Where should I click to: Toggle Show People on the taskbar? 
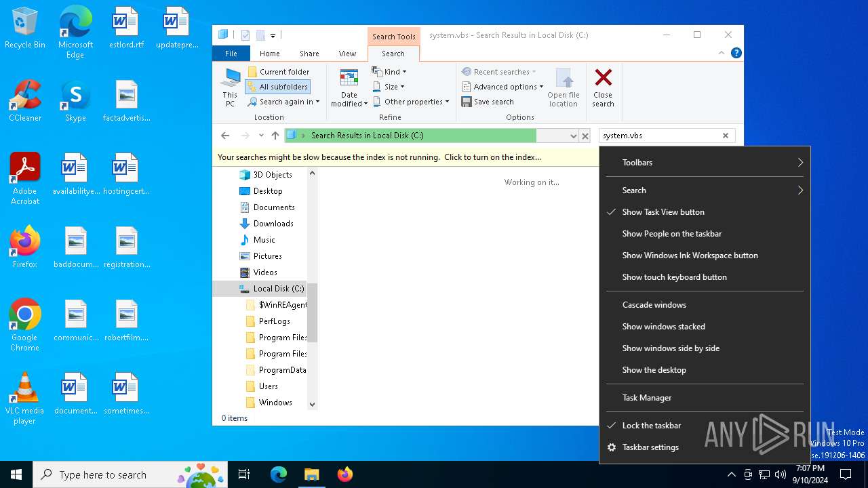[705, 234]
